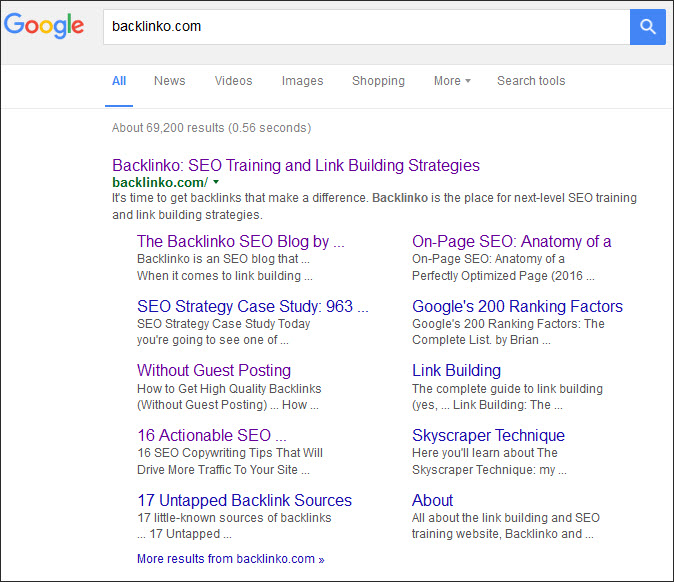Screen dimensions: 674x582
Task: Click More results from backlinko.com
Action: tap(230, 559)
